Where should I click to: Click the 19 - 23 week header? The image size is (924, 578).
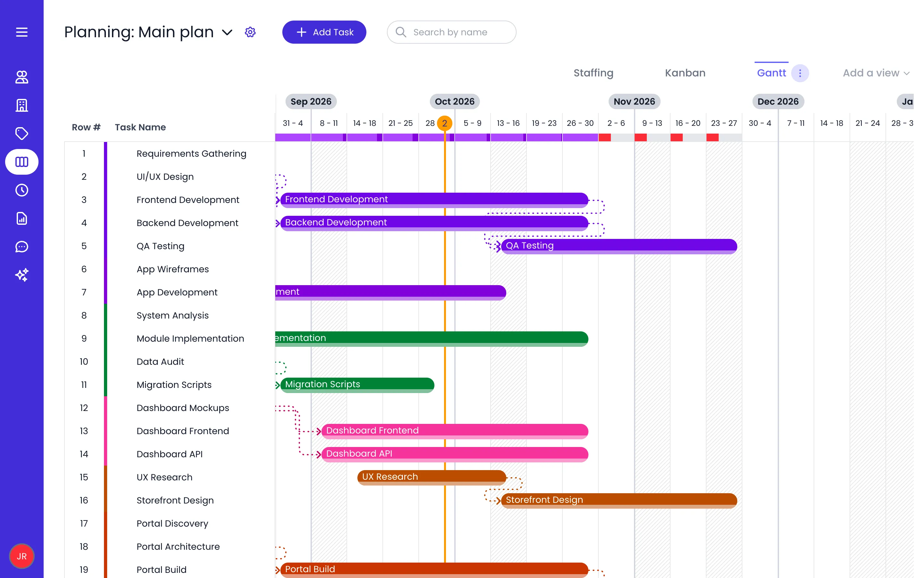(544, 123)
